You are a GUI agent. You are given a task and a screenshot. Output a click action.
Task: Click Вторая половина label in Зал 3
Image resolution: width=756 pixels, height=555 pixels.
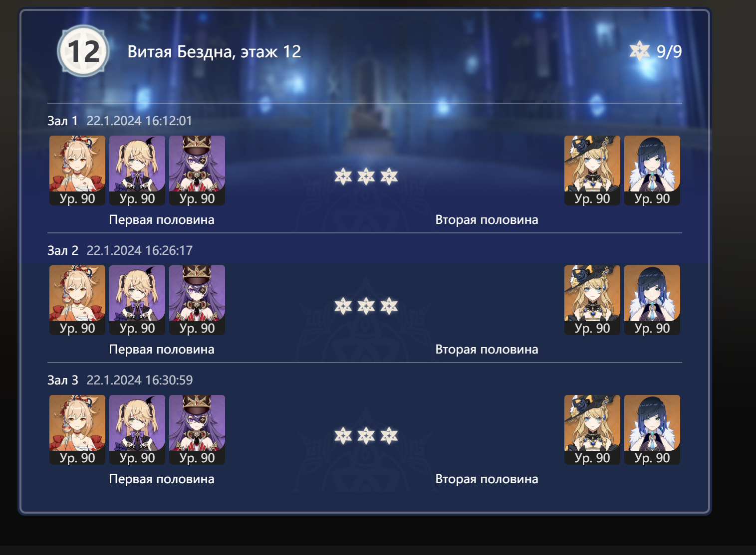[487, 479]
